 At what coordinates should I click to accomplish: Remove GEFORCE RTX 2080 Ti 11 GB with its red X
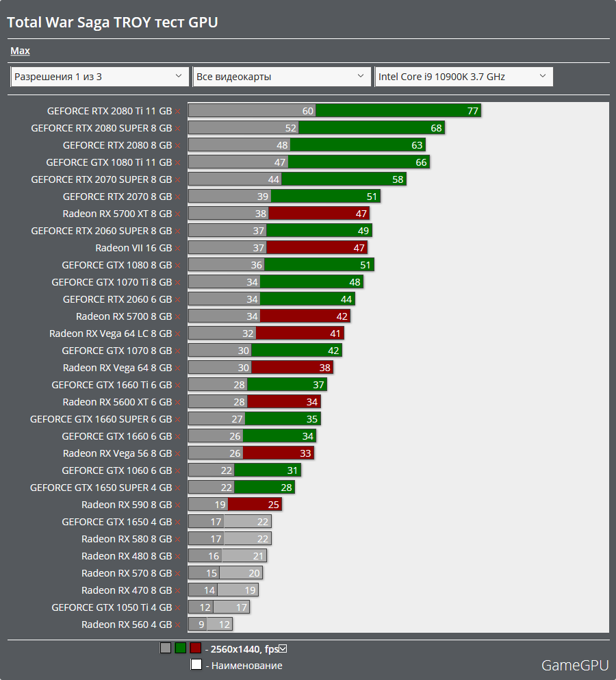tap(178, 112)
